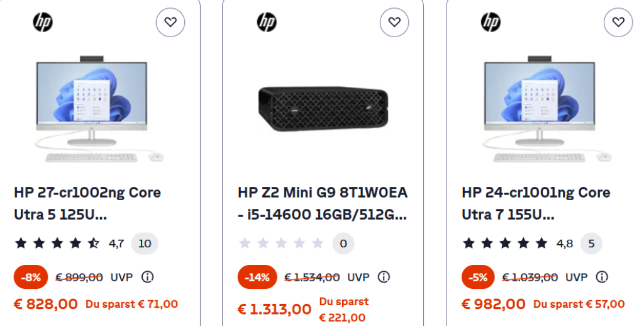
Task: Save HP 24-cr1001ng to favorites heart
Action: 618,23
